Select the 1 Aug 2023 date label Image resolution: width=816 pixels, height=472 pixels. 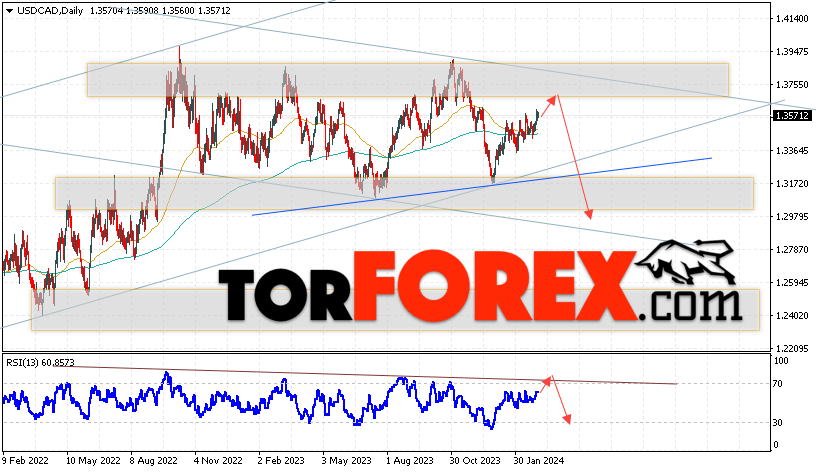tap(410, 461)
